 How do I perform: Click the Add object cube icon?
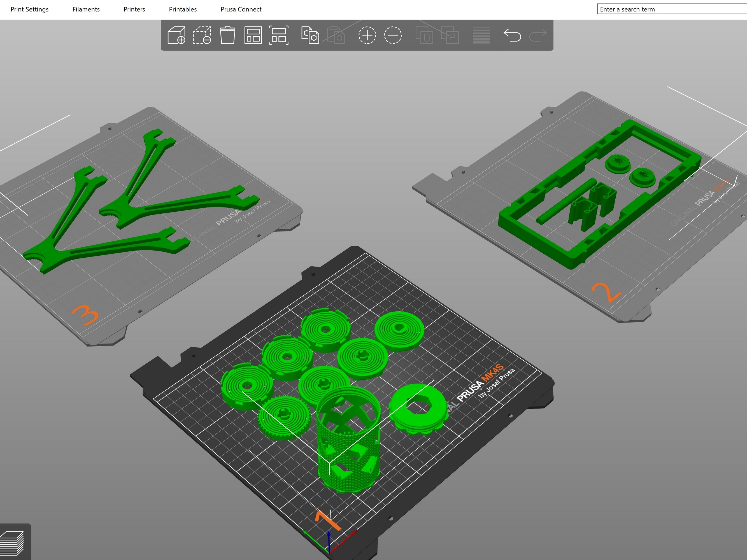pos(176,35)
